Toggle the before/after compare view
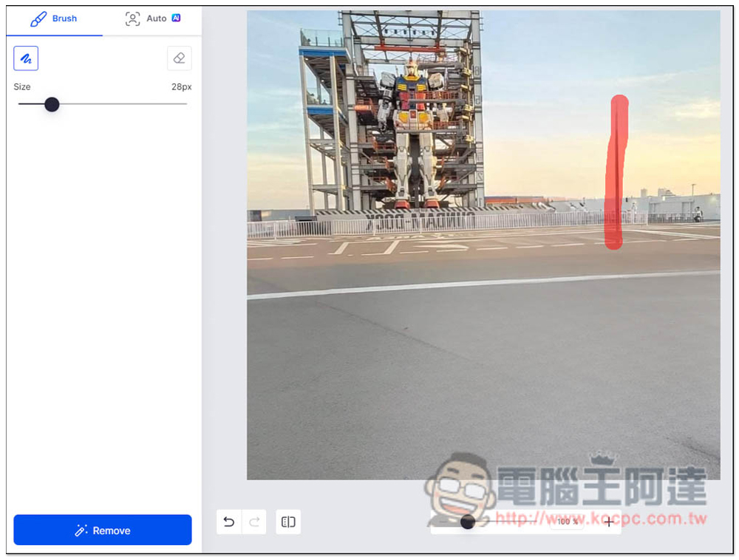 [288, 522]
